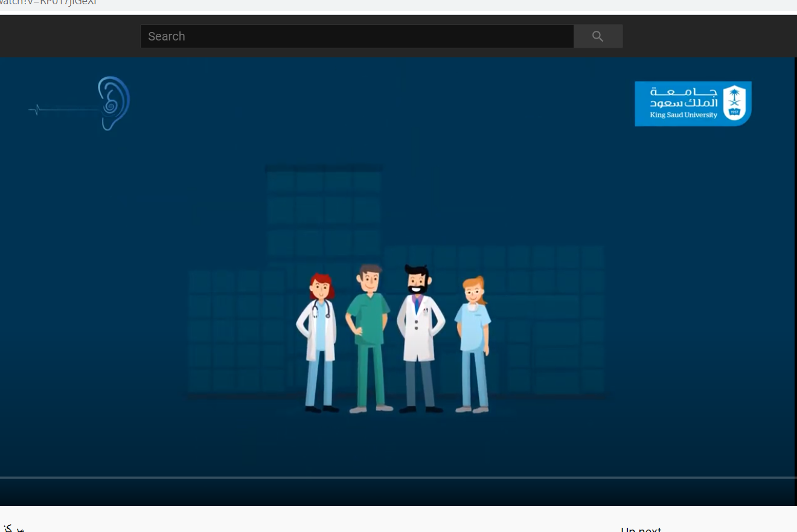Click the King Saud University logo
The height and width of the screenshot is (532, 797).
pos(693,103)
